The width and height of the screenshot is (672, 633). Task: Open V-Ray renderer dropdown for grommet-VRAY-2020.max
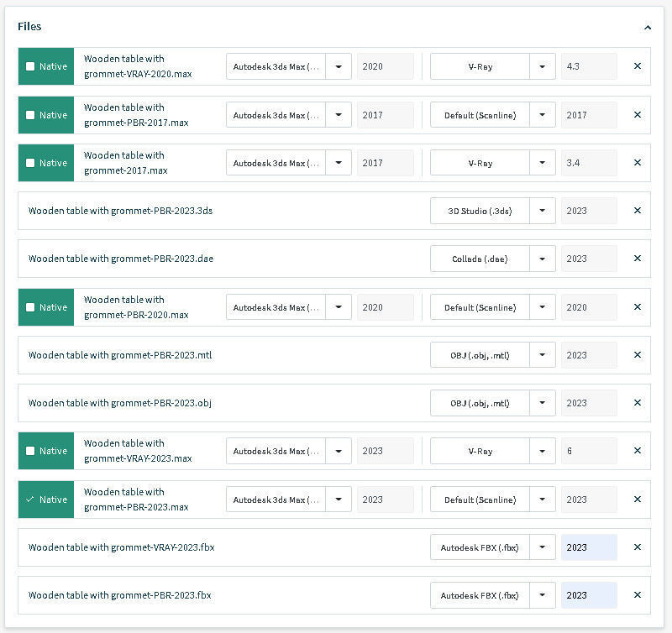(x=543, y=66)
